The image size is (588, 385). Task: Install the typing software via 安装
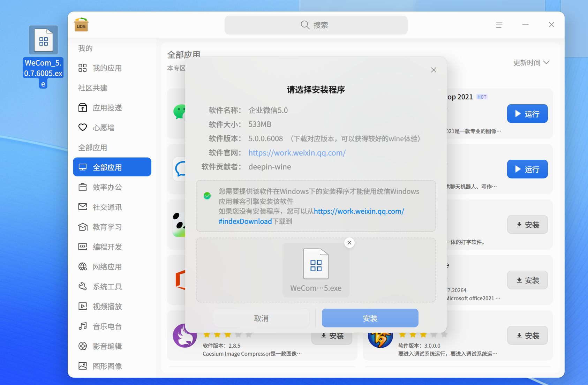(527, 225)
